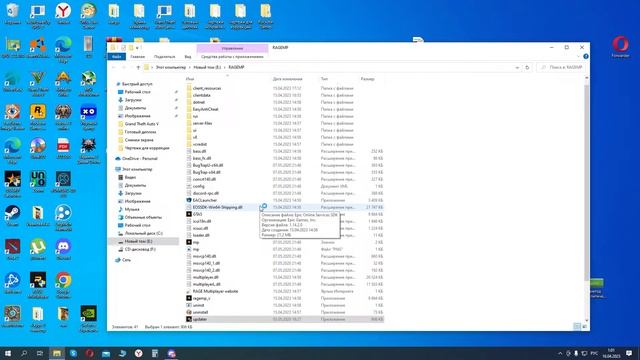
Task: Open Сеть in navigation pane
Action: coord(126,260)
